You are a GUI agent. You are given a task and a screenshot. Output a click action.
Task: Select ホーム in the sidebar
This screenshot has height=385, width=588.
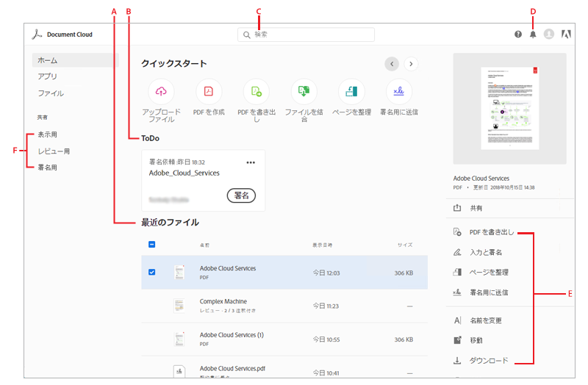76,60
